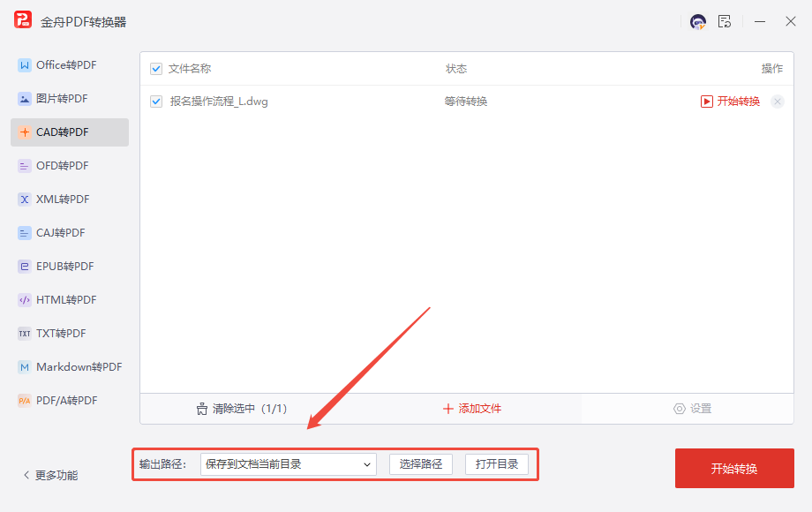Close the 金舟PDF转换器 window

[790, 21]
